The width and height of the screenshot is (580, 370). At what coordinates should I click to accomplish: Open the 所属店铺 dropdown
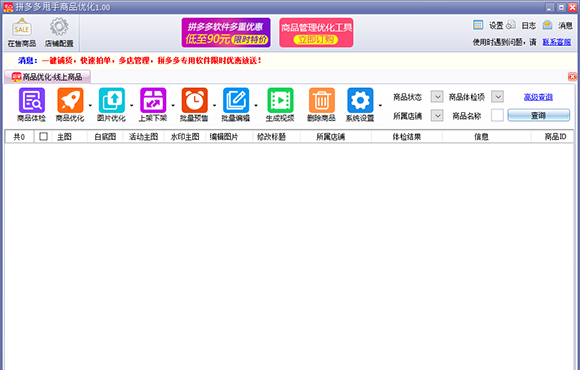437,115
